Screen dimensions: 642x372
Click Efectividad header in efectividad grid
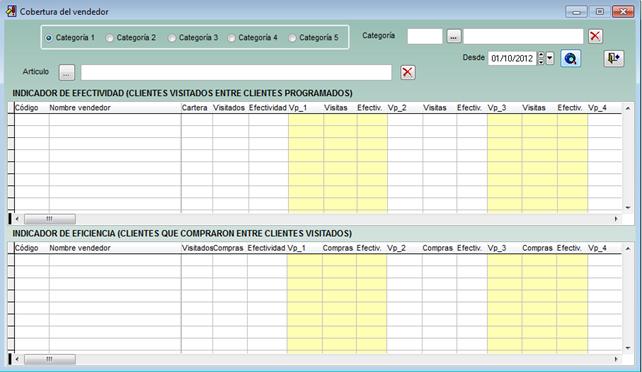(x=267, y=108)
